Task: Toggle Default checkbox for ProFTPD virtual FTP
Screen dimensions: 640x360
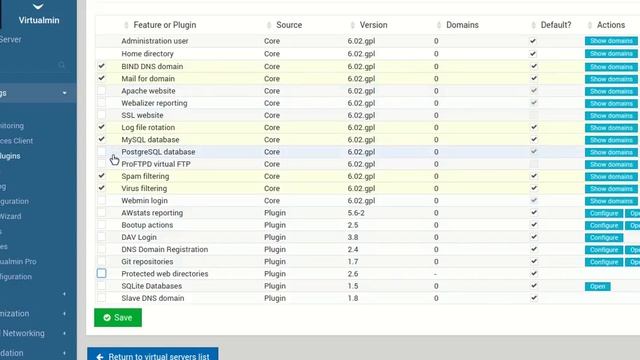Action: (533, 164)
